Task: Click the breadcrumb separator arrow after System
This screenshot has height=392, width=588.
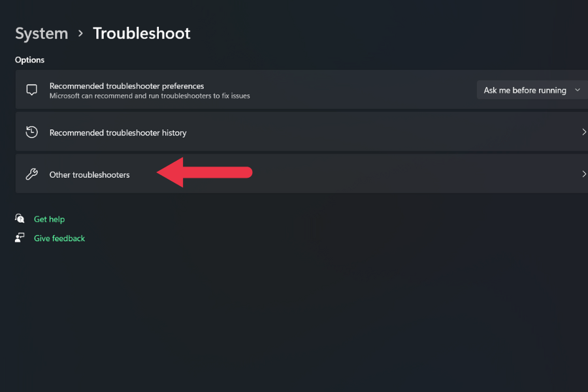Action: [x=80, y=33]
